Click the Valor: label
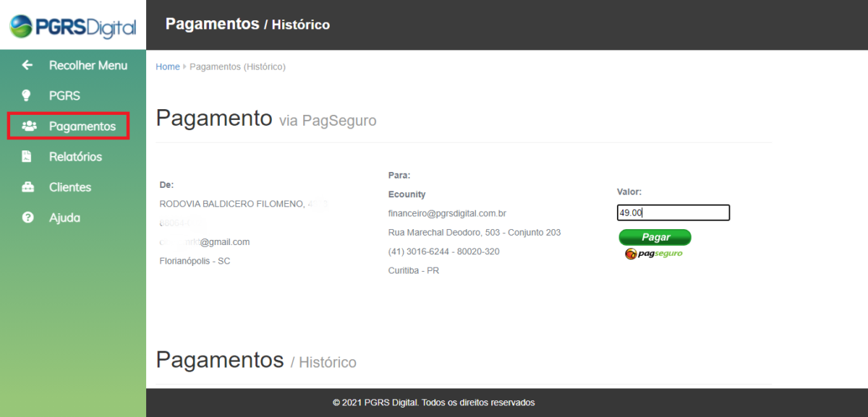 point(629,192)
